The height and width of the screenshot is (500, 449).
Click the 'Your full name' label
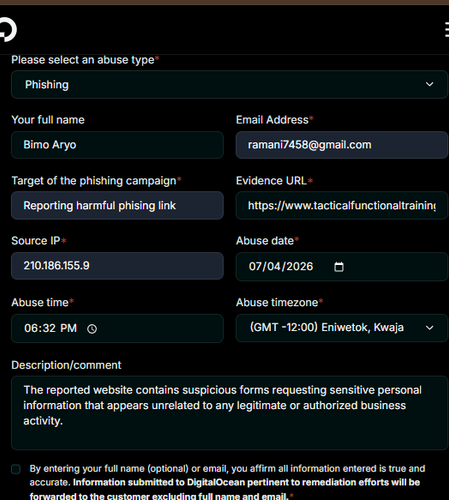(48, 120)
